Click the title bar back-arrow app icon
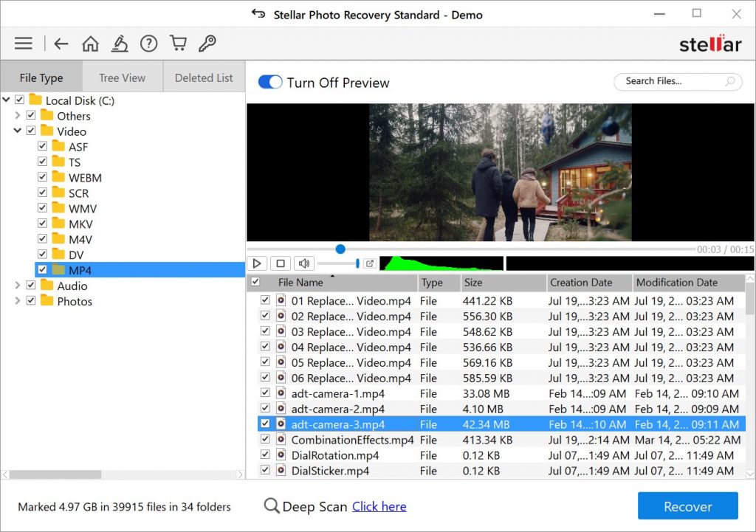The width and height of the screenshot is (756, 532). [258, 14]
